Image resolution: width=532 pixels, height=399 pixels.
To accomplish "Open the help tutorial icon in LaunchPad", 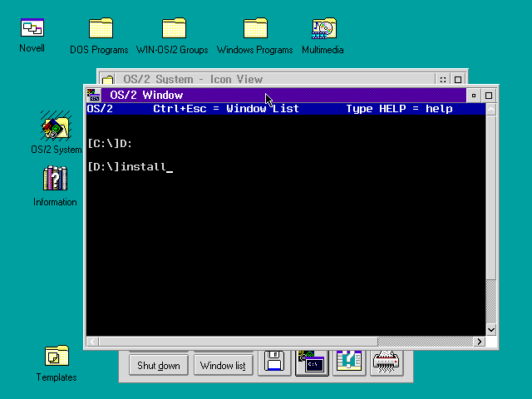I will pos(349,363).
